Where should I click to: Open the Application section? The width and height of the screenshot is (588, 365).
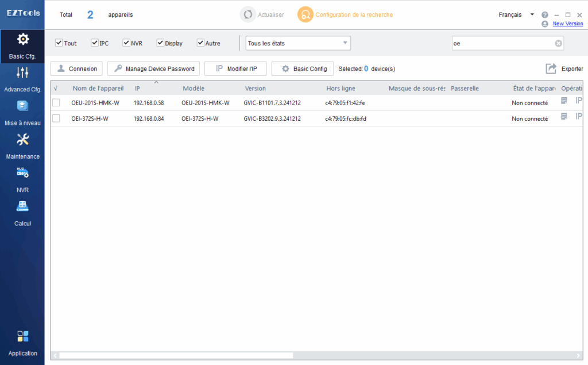(x=22, y=343)
